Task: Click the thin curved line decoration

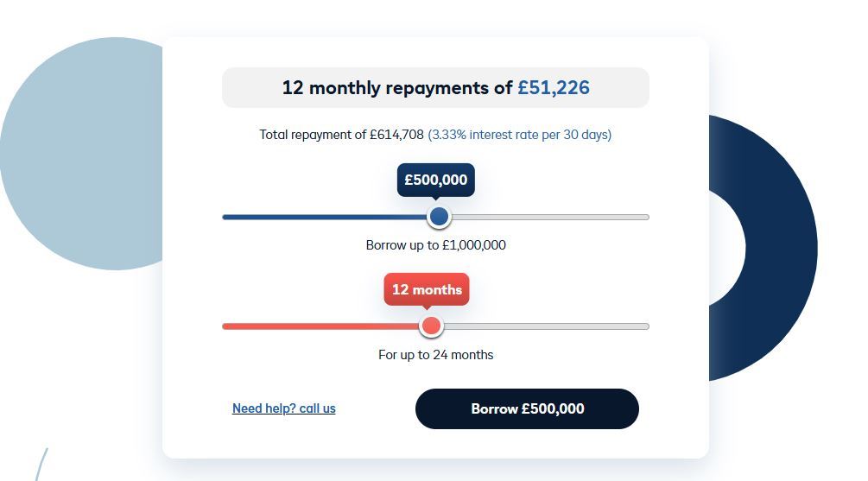Action: tap(41, 465)
